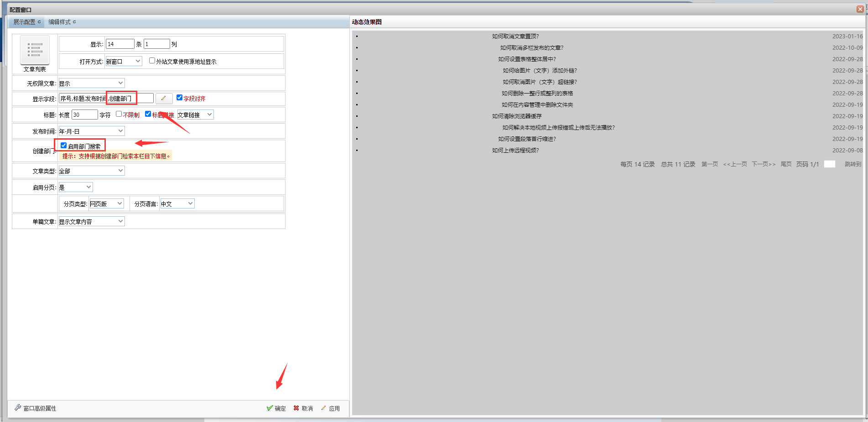Close the 配置窗口 dialog
The width and height of the screenshot is (868, 422).
[x=860, y=9]
